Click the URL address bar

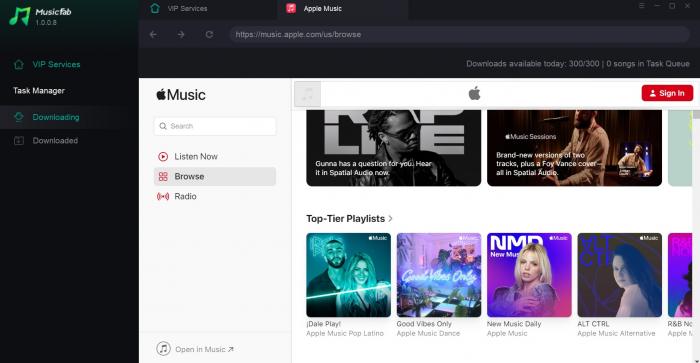[460, 34]
